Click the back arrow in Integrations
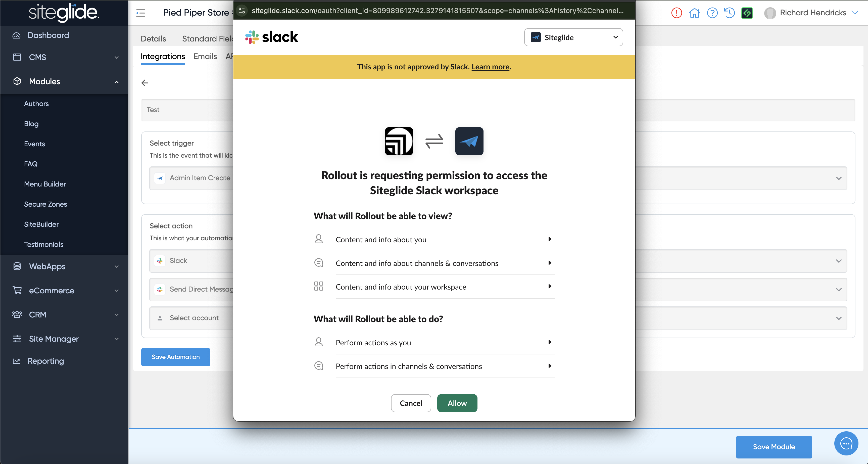Image resolution: width=868 pixels, height=464 pixels. coord(145,83)
